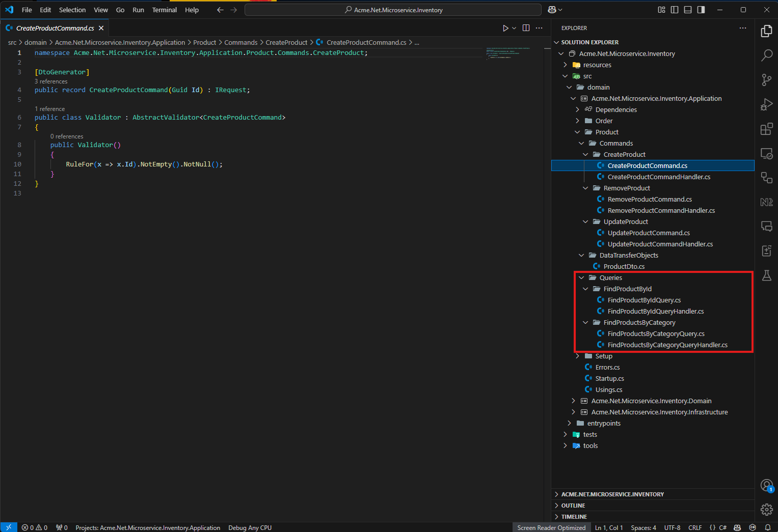The width and height of the screenshot is (778, 532).
Task: Click the Run play button in editor
Action: (x=505, y=28)
